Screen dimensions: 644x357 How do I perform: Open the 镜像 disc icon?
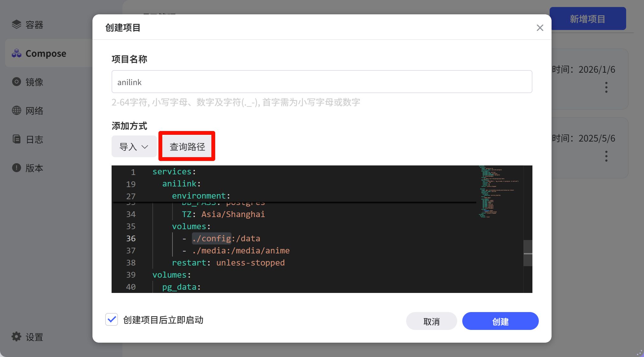[x=17, y=82]
